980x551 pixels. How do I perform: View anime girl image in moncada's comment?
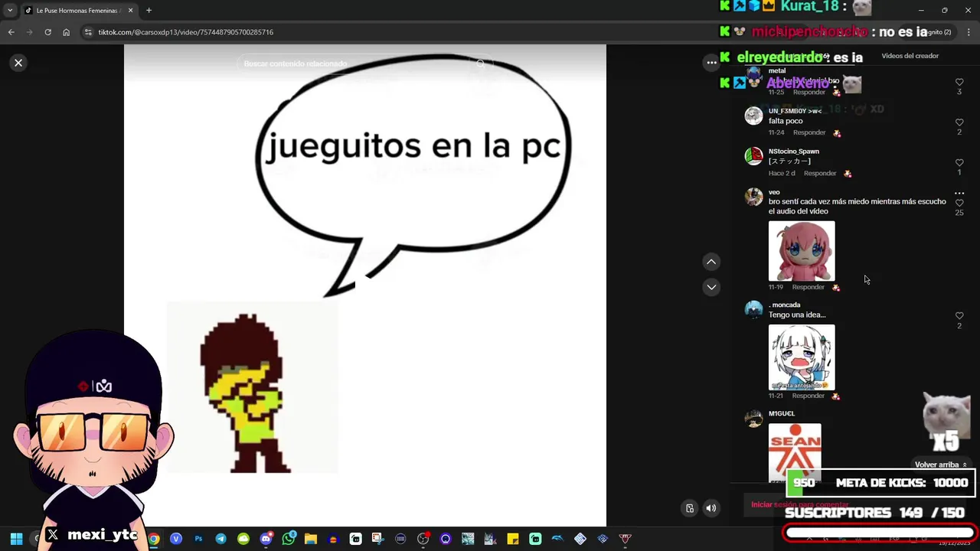[x=802, y=357]
